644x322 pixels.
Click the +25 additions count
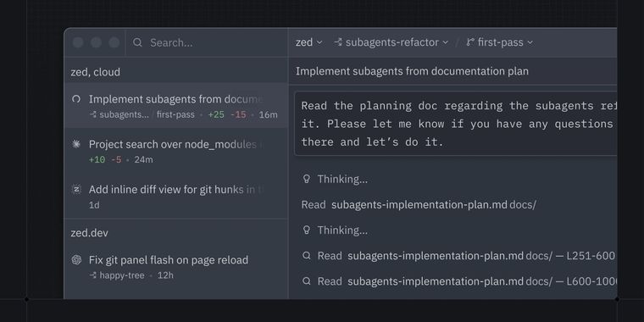pyautogui.click(x=216, y=114)
